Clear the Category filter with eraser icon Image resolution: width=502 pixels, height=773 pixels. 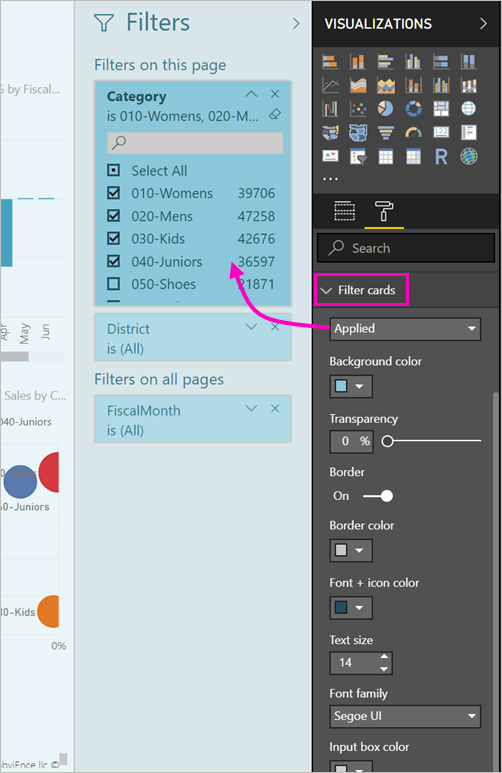click(275, 115)
